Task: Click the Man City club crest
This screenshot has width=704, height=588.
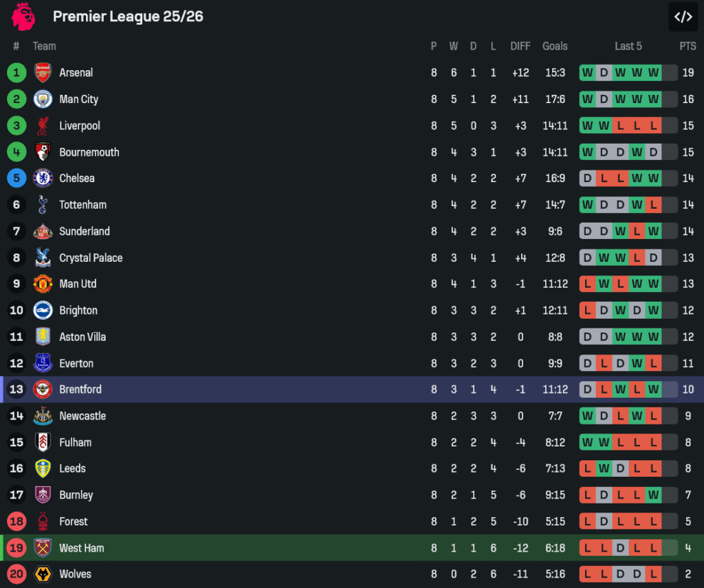Action: point(43,99)
